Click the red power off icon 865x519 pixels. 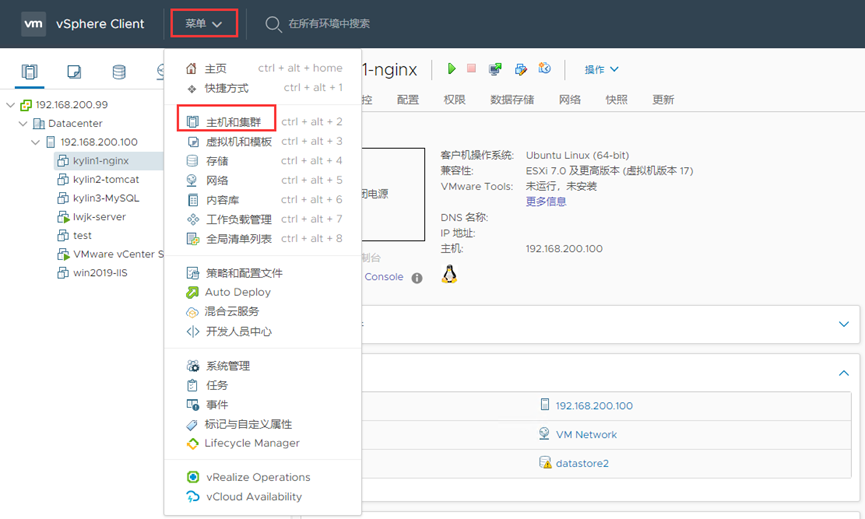(x=471, y=68)
